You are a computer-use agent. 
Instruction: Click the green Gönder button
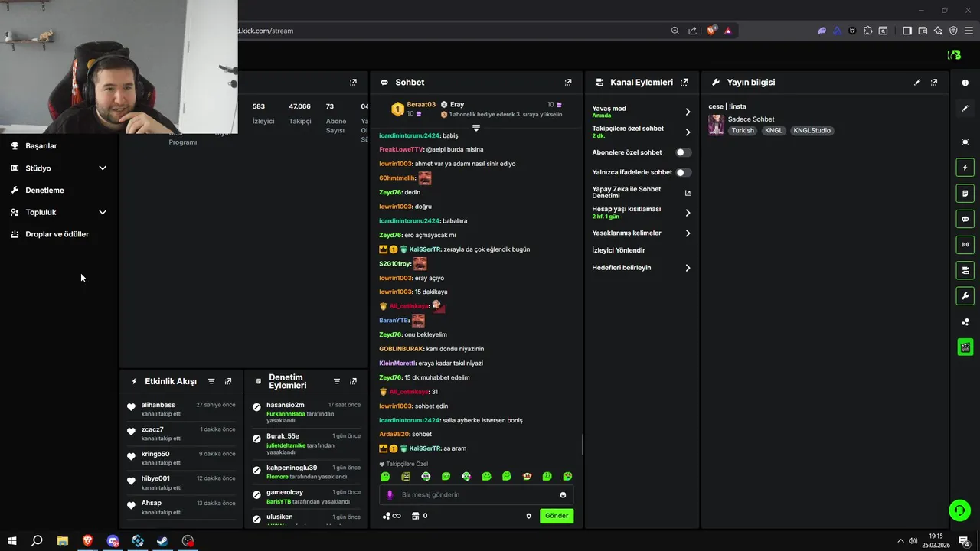coord(557,516)
